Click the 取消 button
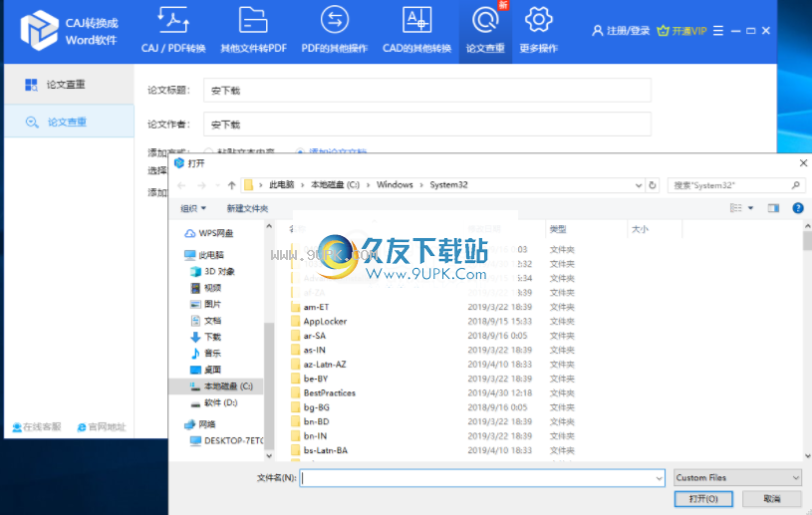The image size is (812, 515). (x=771, y=499)
